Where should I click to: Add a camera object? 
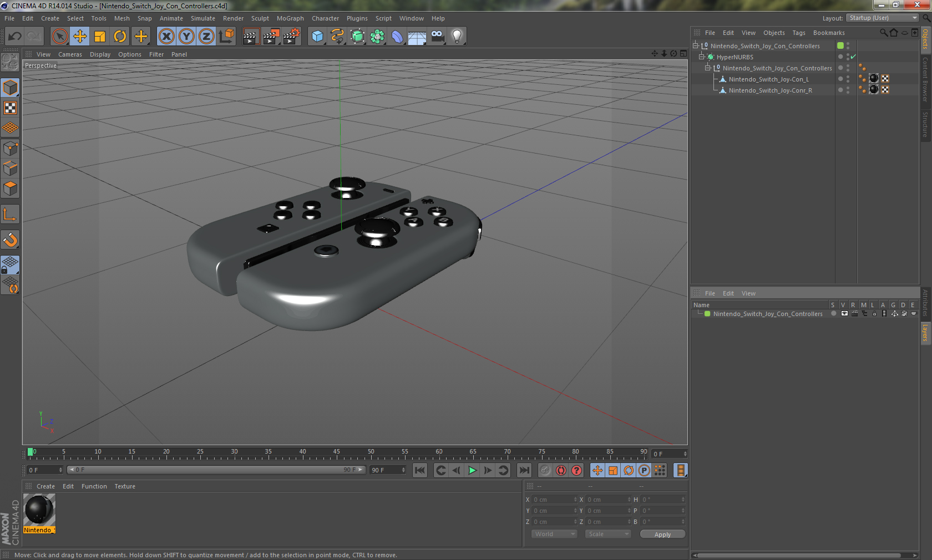coord(437,37)
